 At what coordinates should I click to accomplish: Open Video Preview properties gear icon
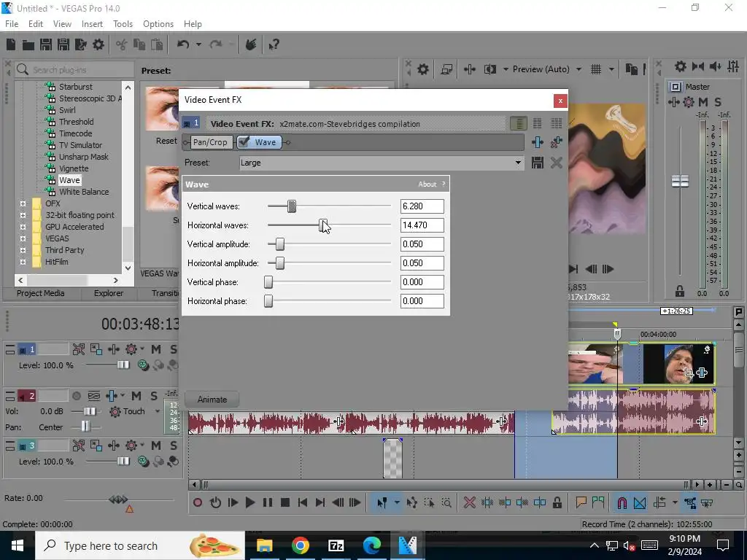(422, 69)
